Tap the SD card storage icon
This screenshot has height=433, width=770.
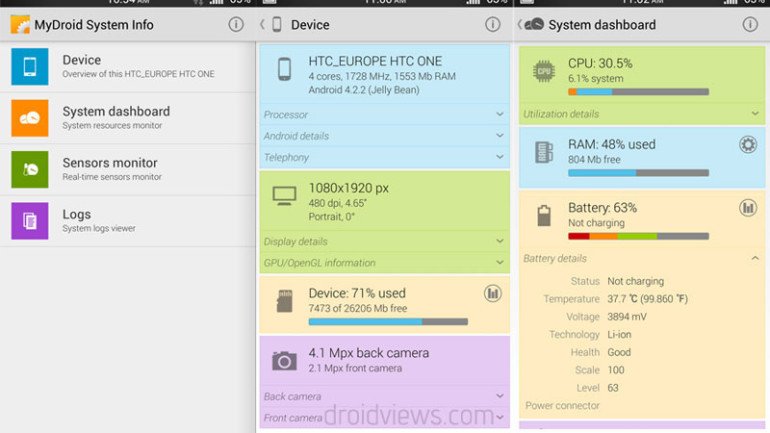pyautogui.click(x=284, y=301)
